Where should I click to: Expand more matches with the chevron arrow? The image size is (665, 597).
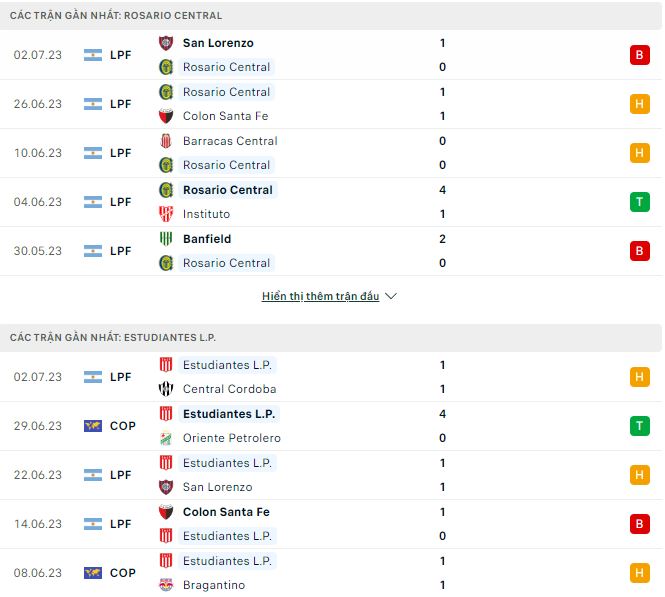coord(391,297)
